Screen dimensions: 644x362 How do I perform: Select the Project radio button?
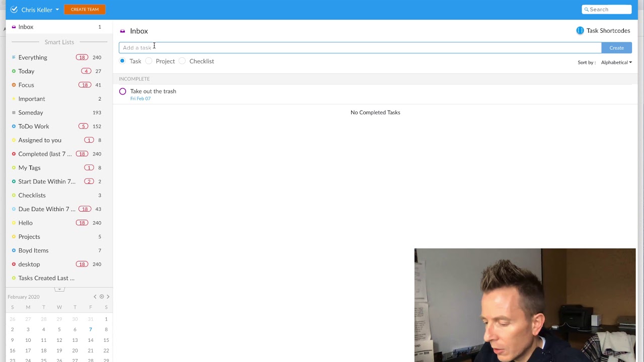148,61
